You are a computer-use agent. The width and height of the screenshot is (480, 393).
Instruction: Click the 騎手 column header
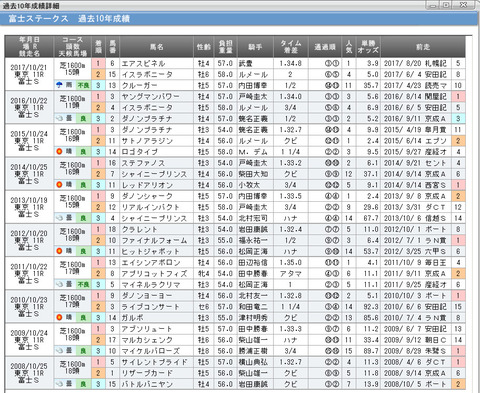tap(255, 47)
